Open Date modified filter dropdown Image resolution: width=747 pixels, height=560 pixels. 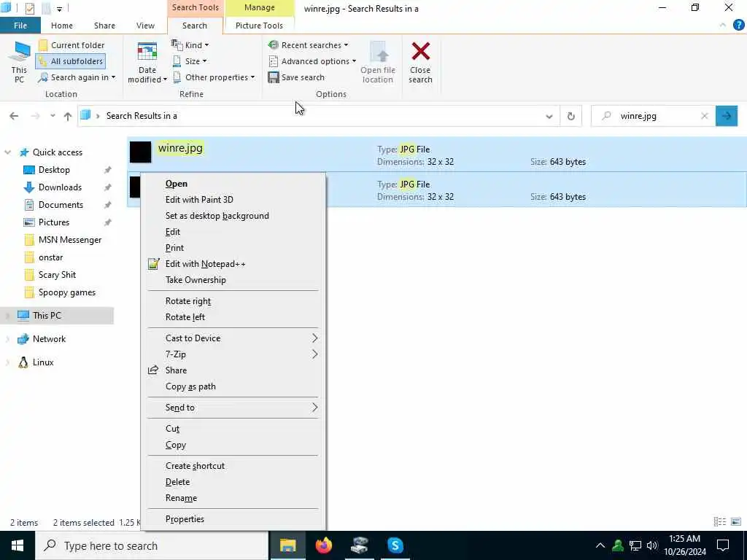pyautogui.click(x=147, y=63)
